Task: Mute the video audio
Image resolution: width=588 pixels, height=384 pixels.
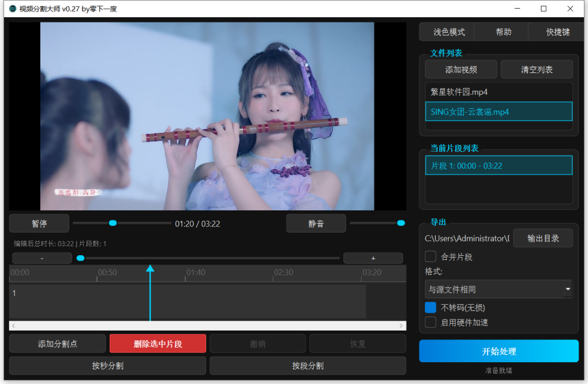Action: pos(316,224)
